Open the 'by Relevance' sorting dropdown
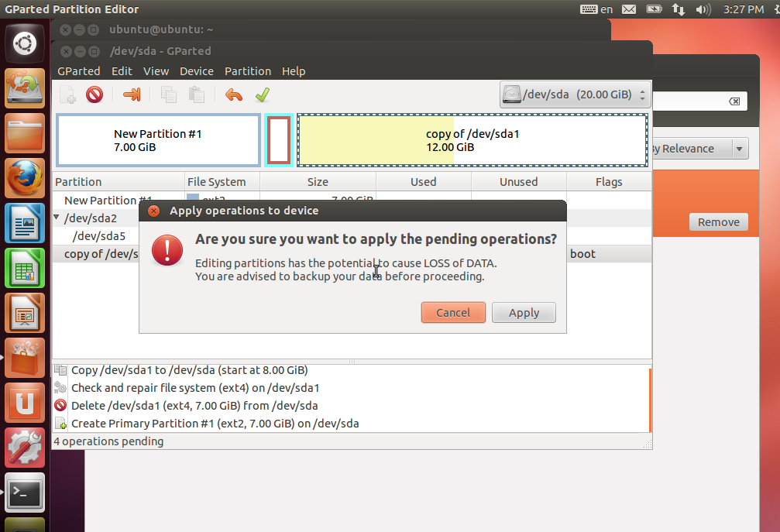 [700, 148]
